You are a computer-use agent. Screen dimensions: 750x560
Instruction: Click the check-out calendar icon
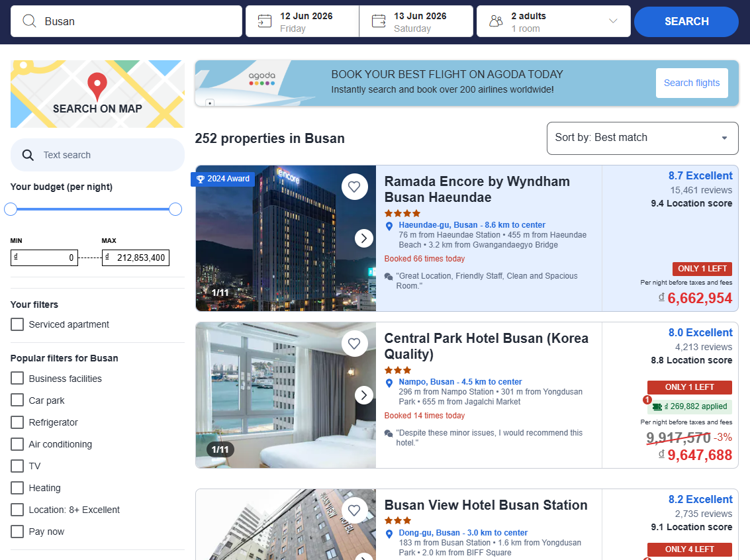pyautogui.click(x=379, y=21)
